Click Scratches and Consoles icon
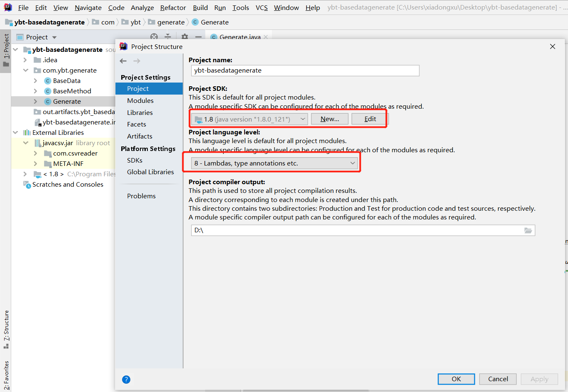This screenshot has width=568, height=392. (x=27, y=185)
